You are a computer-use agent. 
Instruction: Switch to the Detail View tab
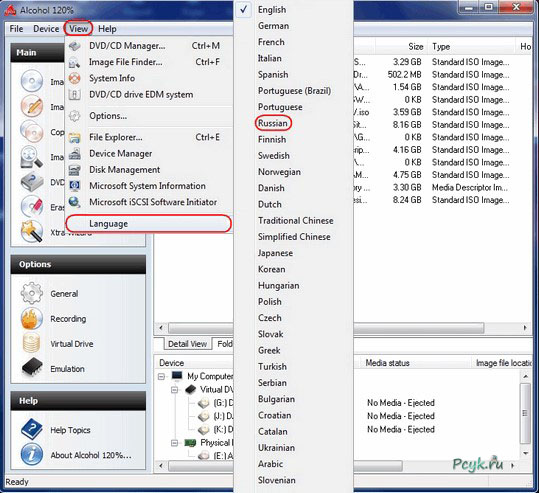(x=187, y=344)
